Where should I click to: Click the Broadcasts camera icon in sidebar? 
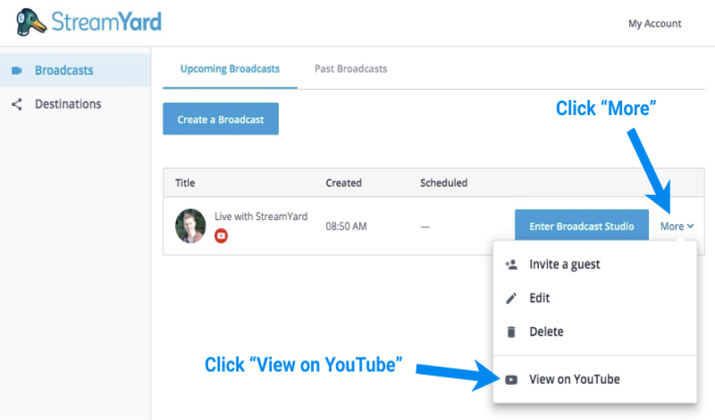coord(17,70)
